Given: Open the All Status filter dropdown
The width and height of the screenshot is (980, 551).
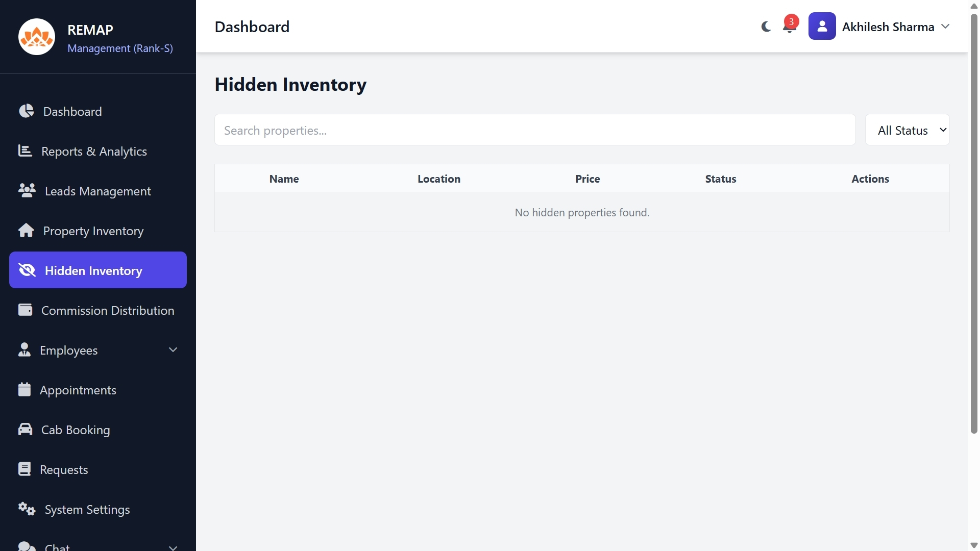Looking at the screenshot, I should (x=908, y=130).
